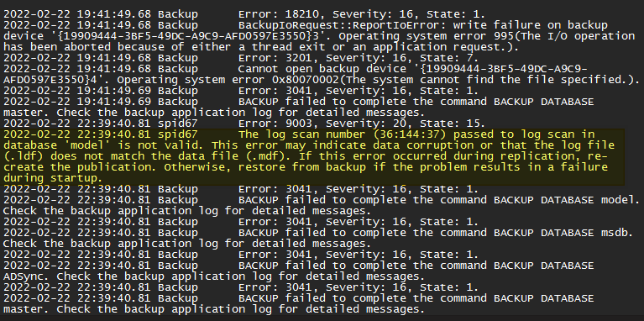Click the final 'master. Check the backup' line
Image resolution: width=644 pixels, height=321 pixels.
click(x=213, y=308)
